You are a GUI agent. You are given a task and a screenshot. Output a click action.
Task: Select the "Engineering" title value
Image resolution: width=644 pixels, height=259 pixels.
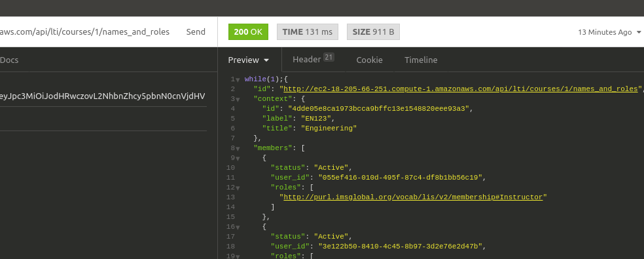pyautogui.click(x=329, y=129)
